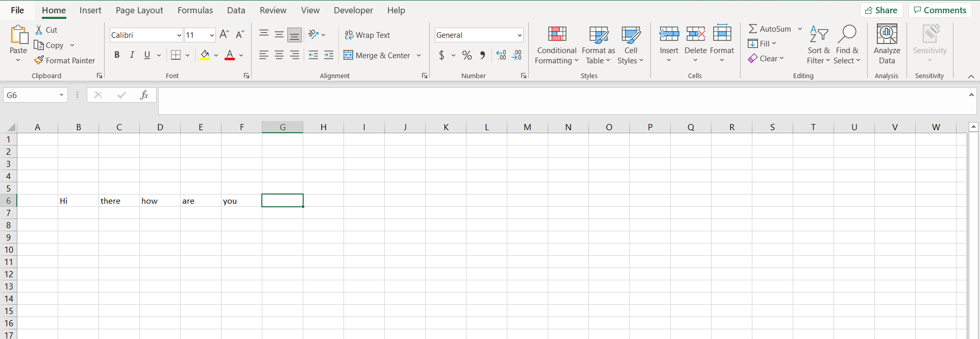Toggle Wrap Text on

click(367, 35)
